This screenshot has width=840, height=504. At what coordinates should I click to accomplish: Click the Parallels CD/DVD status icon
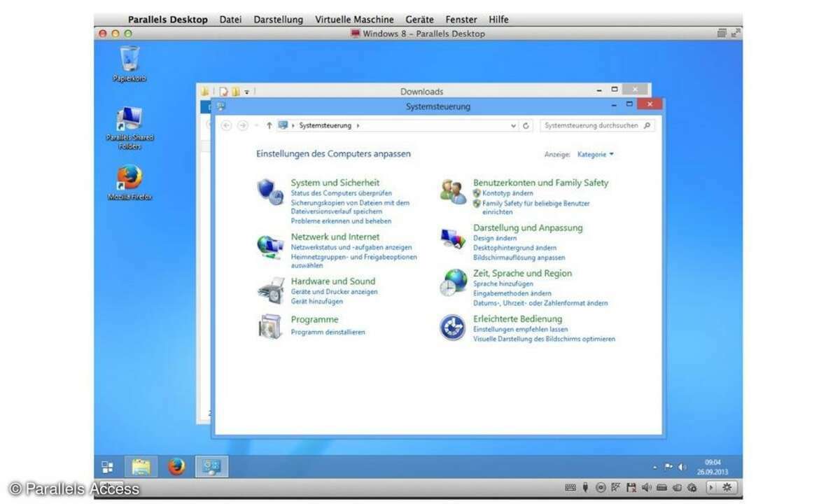tap(601, 487)
